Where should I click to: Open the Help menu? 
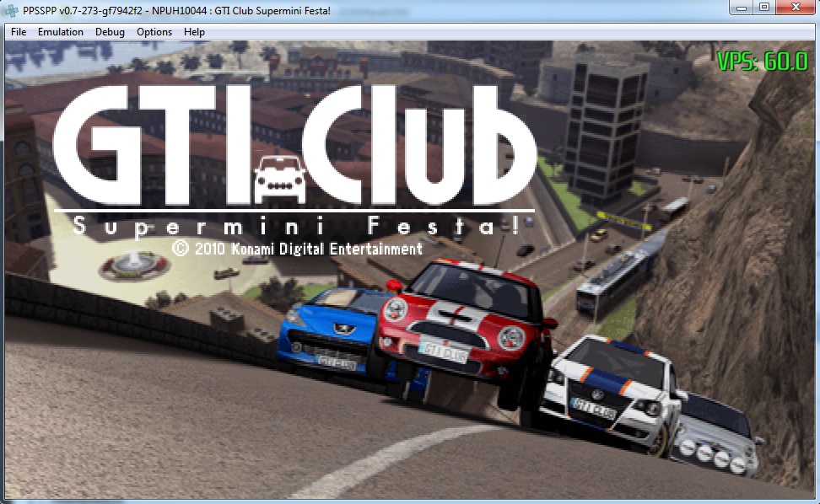[x=195, y=32]
